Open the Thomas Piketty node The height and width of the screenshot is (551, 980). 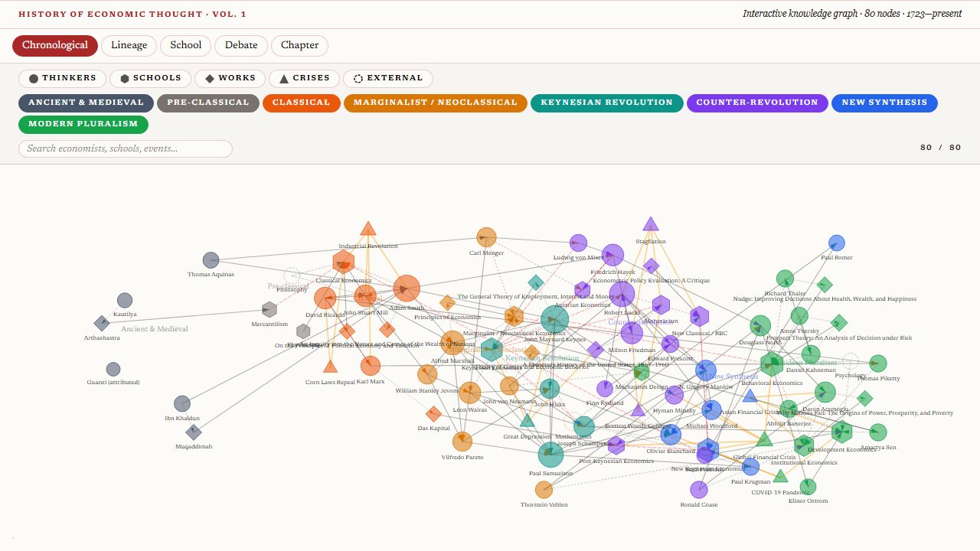click(x=878, y=364)
